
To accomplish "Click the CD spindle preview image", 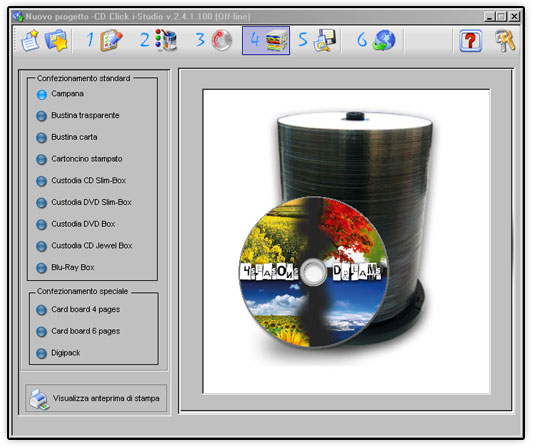I will (x=346, y=242).
